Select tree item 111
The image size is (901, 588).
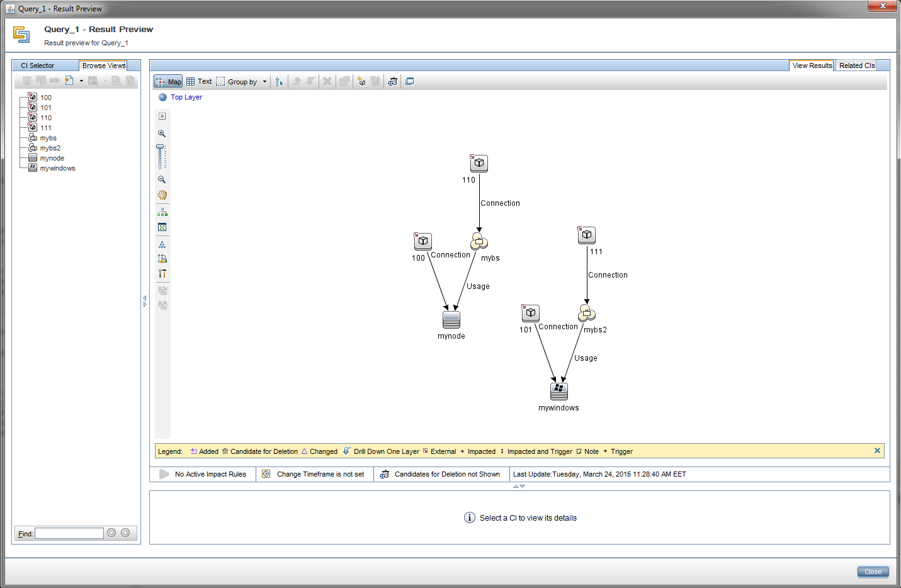pyautogui.click(x=46, y=128)
